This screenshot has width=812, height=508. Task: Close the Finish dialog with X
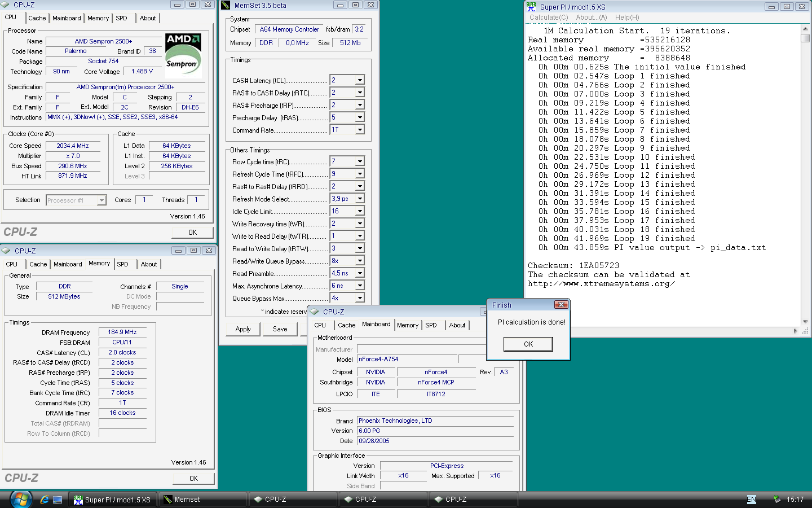point(561,305)
